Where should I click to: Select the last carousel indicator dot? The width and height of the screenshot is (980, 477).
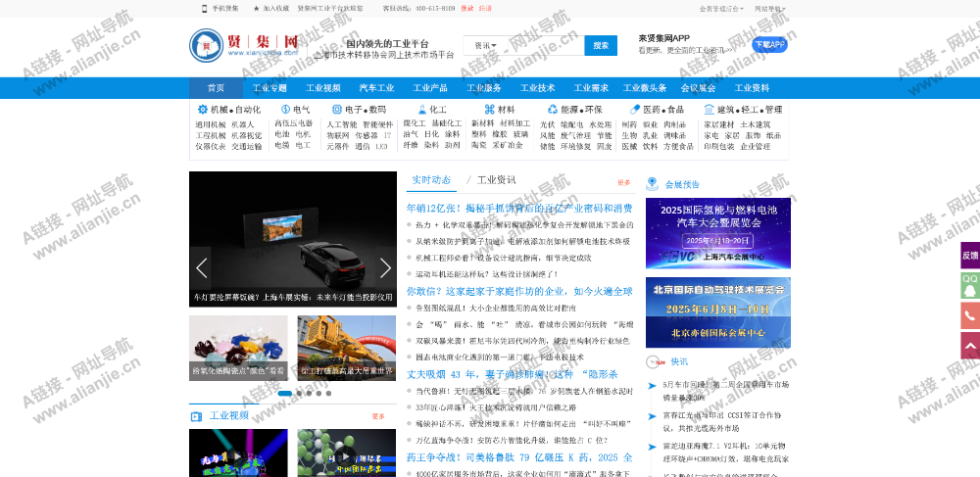click(328, 394)
